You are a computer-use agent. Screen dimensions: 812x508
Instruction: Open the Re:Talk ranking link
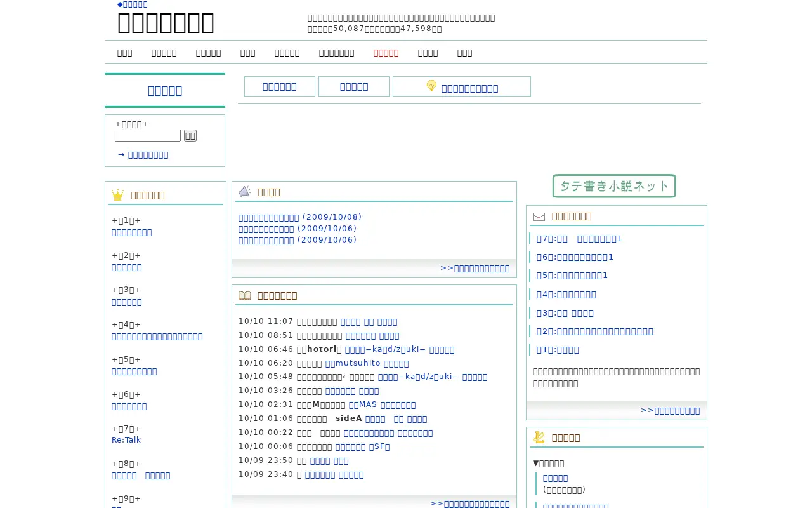point(126,440)
